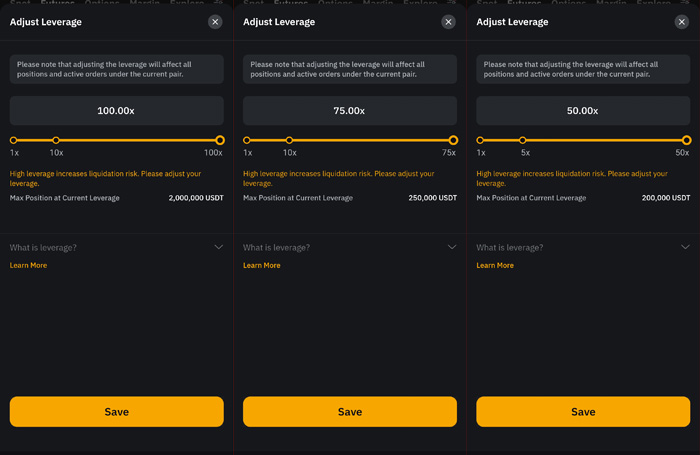The width and height of the screenshot is (700, 455).
Task: Select the 5x slider mark
Action: 523,140
